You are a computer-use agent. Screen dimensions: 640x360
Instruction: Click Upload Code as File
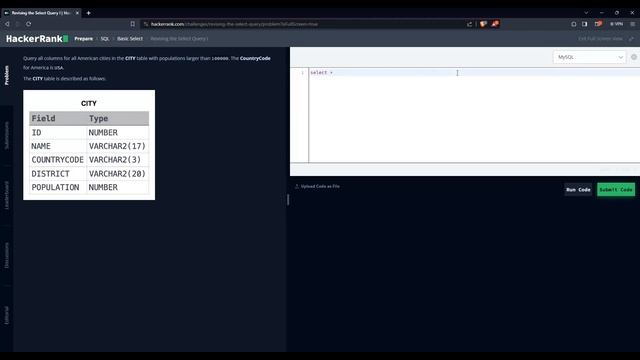(x=317, y=187)
